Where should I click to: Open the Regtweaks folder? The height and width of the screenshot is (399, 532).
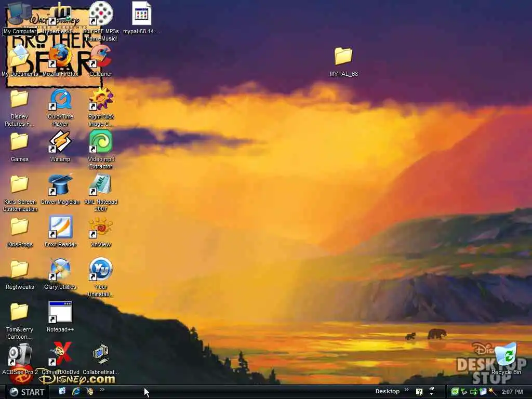tap(19, 275)
